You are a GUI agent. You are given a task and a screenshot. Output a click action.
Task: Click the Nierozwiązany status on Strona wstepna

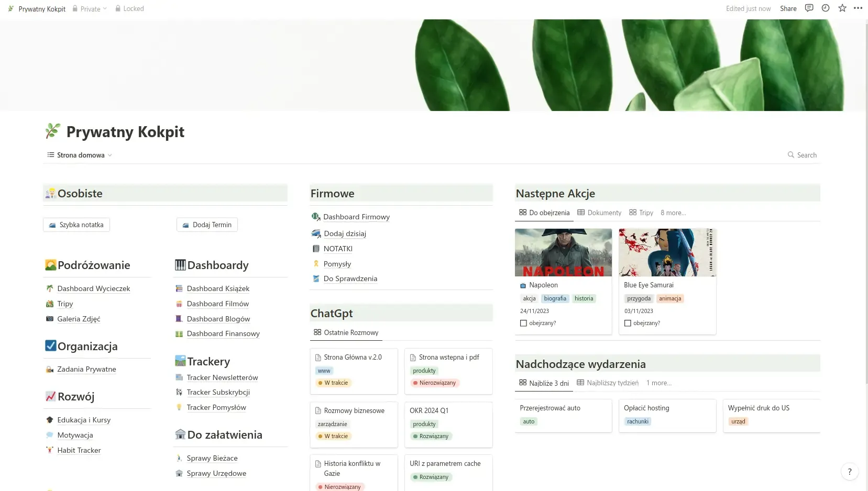435,383
